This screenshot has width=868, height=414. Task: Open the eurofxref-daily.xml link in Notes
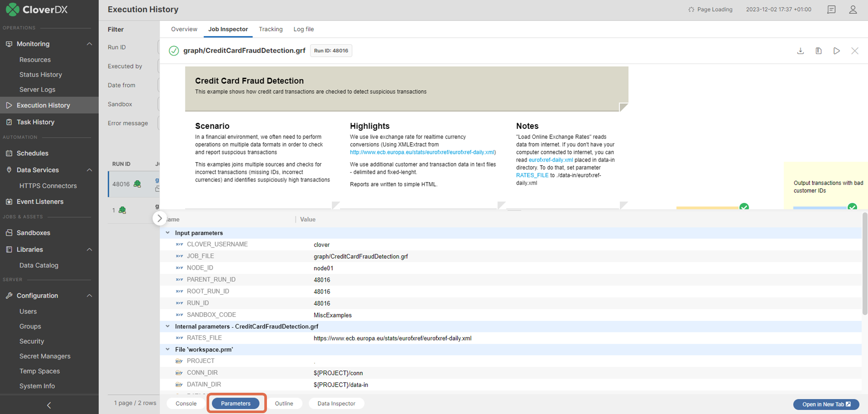tap(550, 160)
